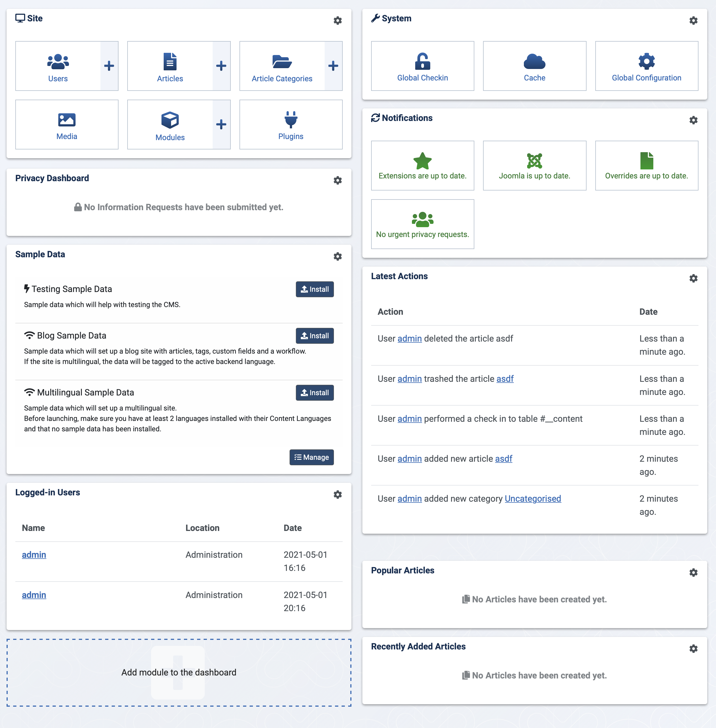Open the Modules cube icon
This screenshot has height=728, width=716.
(x=170, y=125)
